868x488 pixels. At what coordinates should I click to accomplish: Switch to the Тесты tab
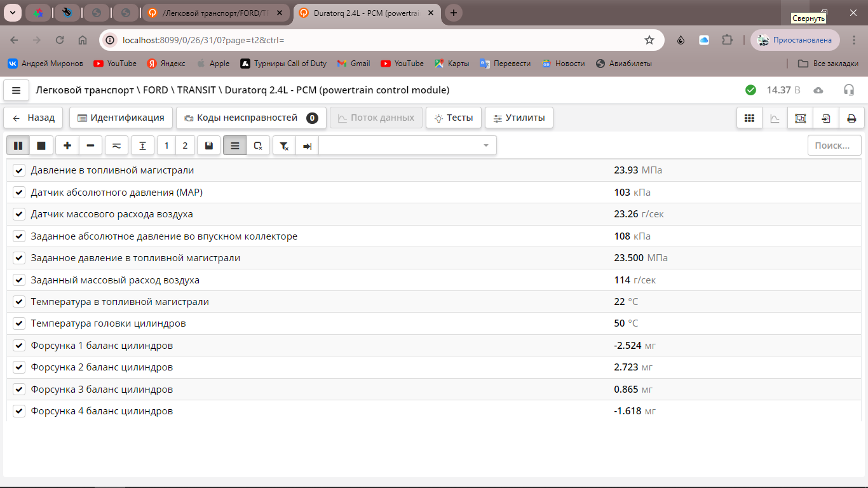click(x=453, y=118)
